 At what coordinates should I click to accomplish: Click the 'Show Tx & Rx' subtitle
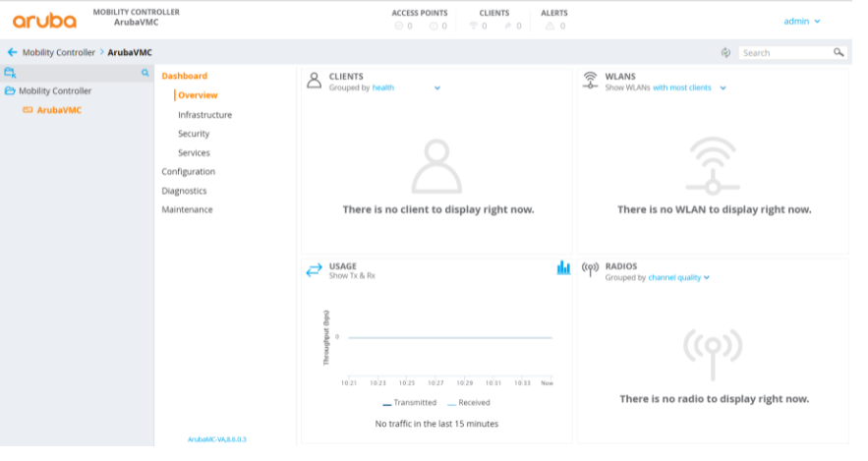point(352,275)
